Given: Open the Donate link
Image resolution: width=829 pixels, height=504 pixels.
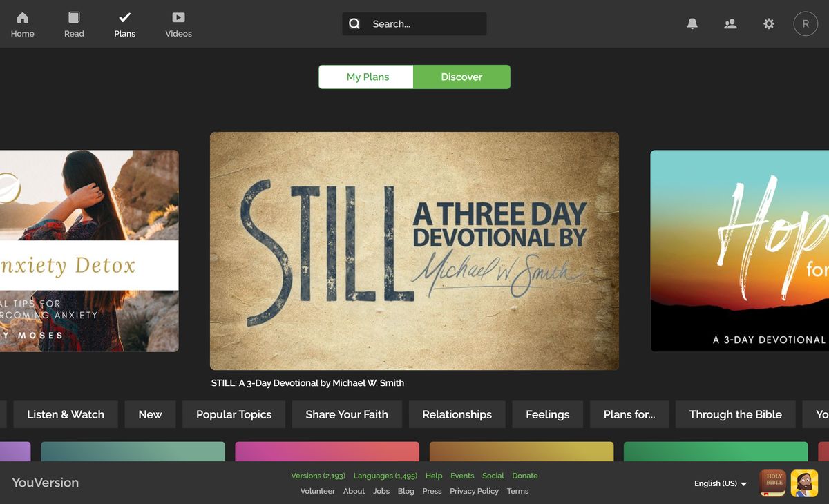Looking at the screenshot, I should coord(524,476).
